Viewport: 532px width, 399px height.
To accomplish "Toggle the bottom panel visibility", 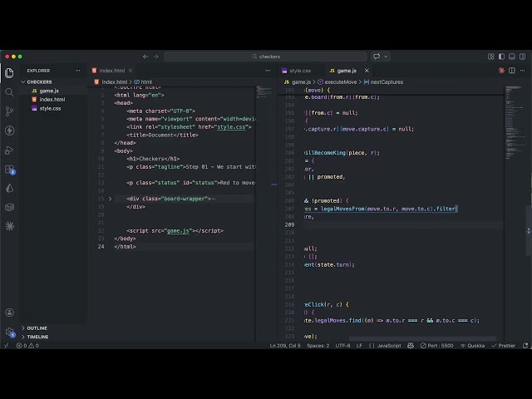I will point(512,57).
